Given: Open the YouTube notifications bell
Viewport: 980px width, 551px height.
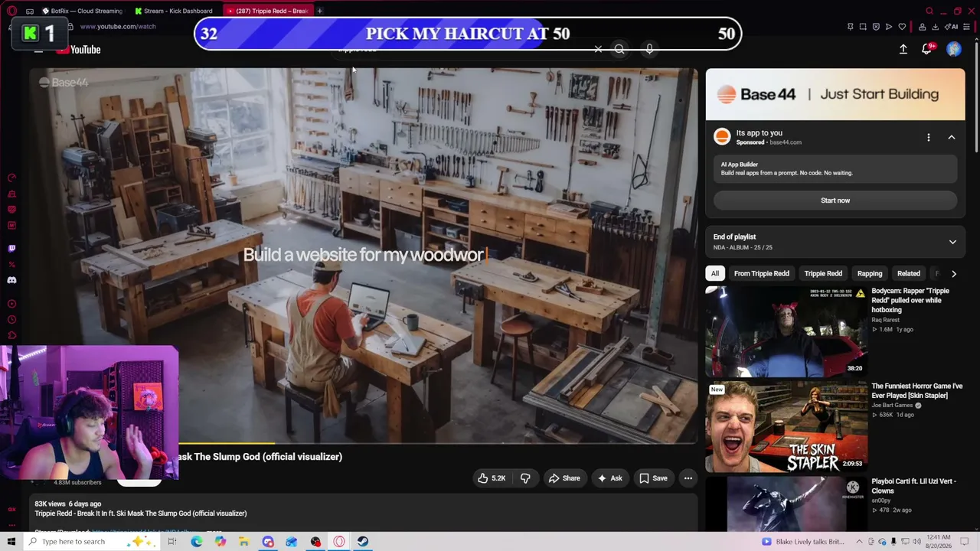Looking at the screenshot, I should [928, 49].
